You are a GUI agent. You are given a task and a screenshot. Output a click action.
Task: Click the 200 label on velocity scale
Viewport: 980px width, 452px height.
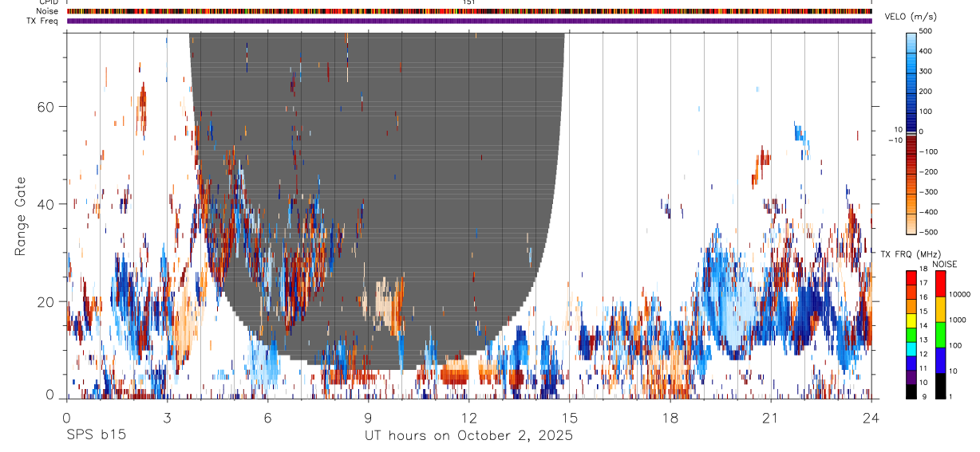[926, 91]
